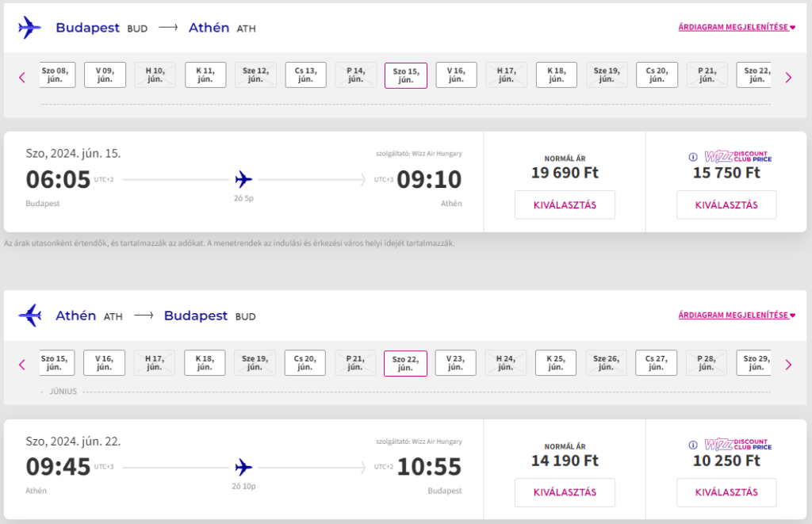Show earlier return dates with left arrow

point(21,365)
